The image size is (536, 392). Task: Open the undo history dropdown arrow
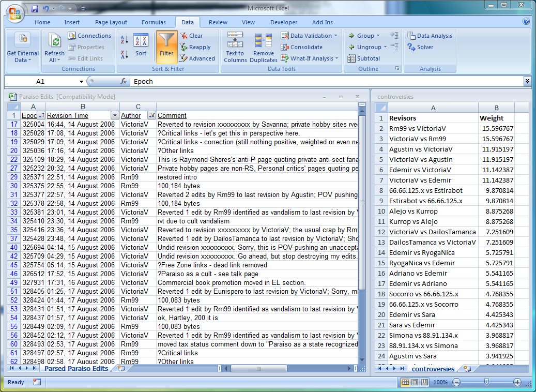[x=53, y=9]
